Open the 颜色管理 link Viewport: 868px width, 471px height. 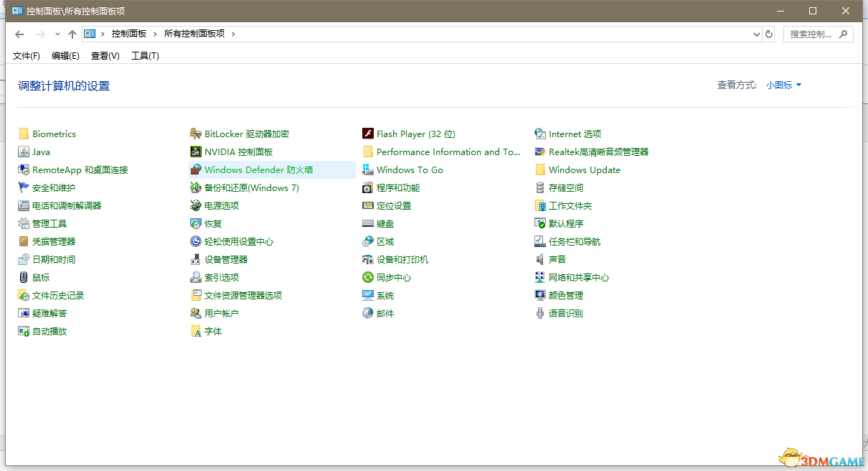pyautogui.click(x=566, y=295)
